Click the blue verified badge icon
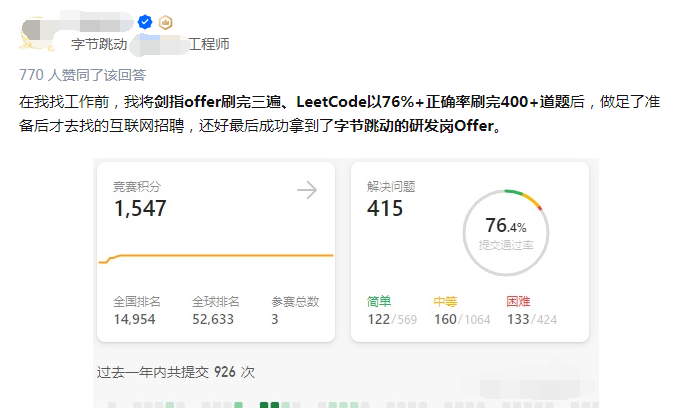 pos(145,22)
